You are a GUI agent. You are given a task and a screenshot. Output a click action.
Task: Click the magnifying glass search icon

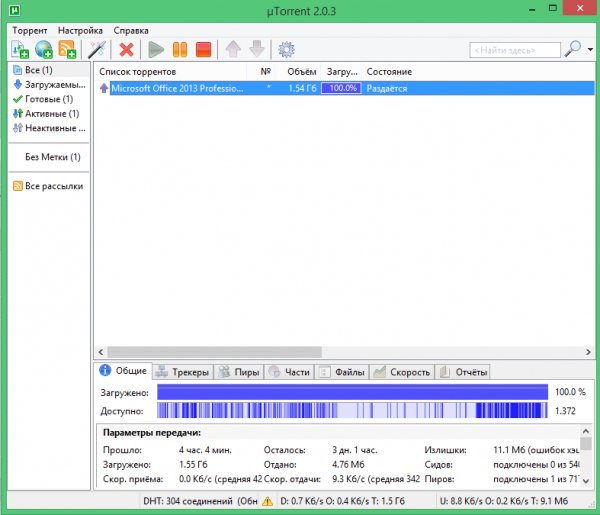tap(573, 49)
